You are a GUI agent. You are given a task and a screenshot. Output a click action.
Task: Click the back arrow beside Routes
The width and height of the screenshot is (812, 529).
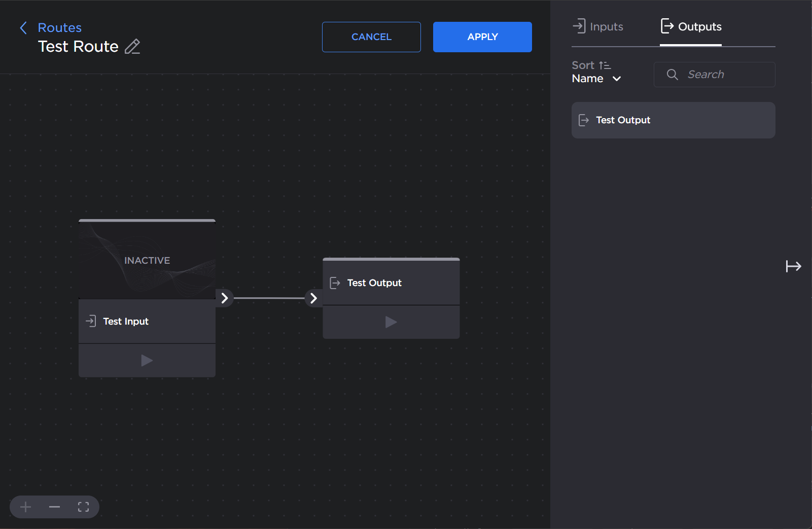(23, 28)
